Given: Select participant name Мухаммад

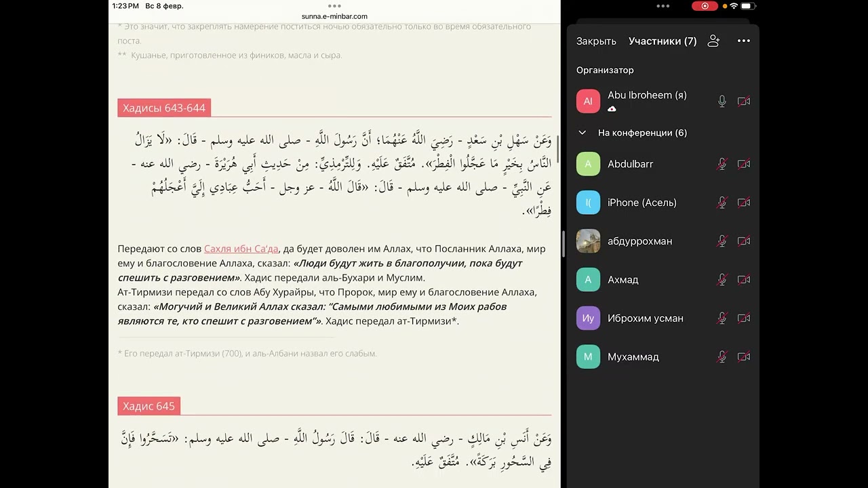Looking at the screenshot, I should point(633,357).
